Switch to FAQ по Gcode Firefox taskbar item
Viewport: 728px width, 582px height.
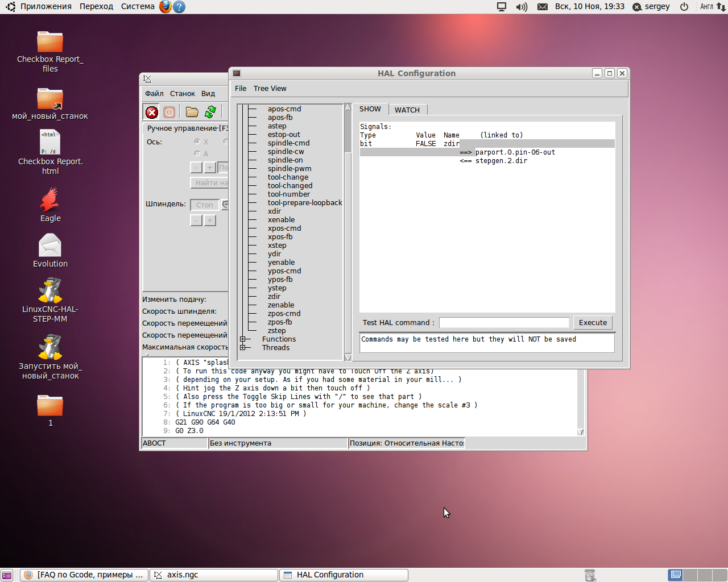pyautogui.click(x=84, y=575)
